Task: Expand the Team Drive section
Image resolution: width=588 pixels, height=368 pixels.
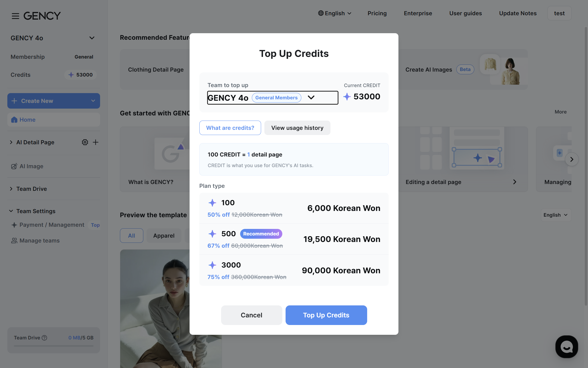Action: 11,189
